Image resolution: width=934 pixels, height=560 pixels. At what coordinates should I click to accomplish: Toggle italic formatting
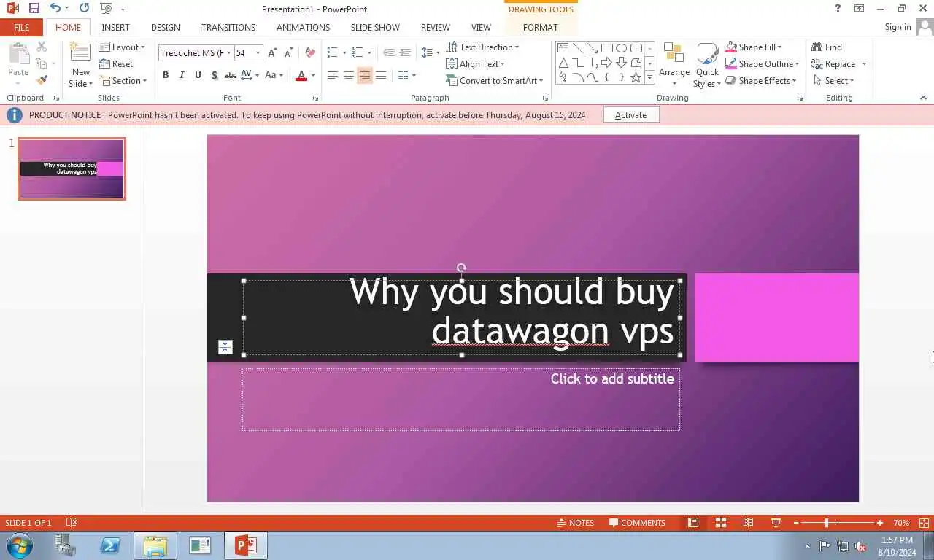pyautogui.click(x=182, y=75)
